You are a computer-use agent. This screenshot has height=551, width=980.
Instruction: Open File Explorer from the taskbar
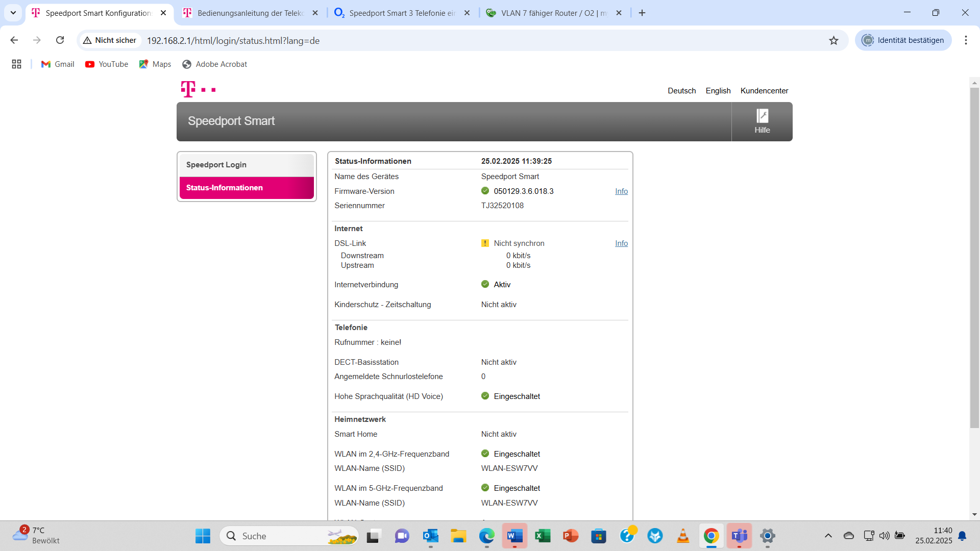(458, 536)
